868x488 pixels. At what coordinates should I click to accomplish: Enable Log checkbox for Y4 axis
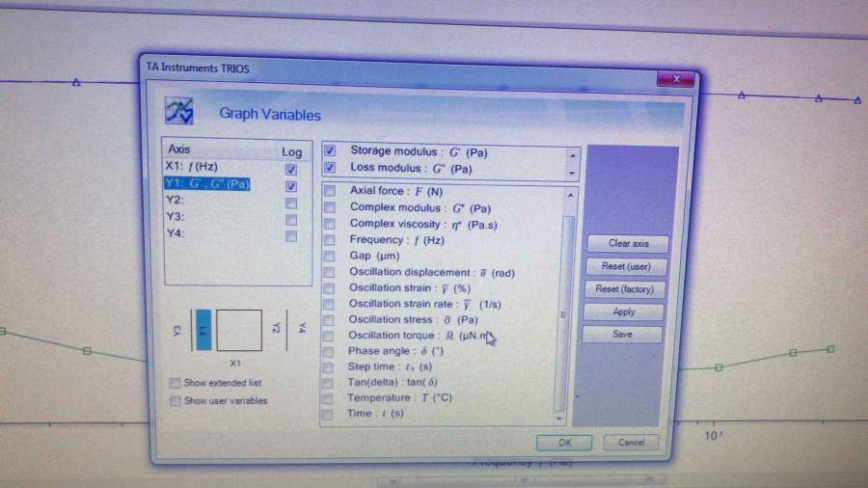[290, 237]
